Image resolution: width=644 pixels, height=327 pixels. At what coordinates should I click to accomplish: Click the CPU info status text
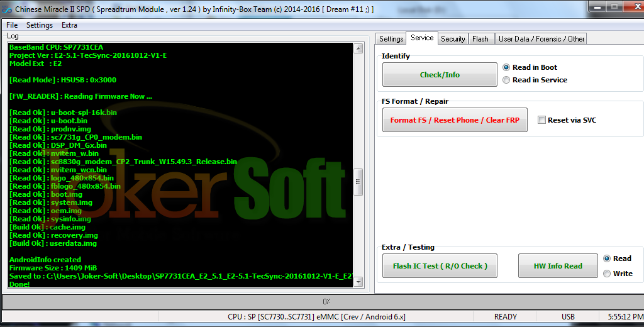pos(316,317)
